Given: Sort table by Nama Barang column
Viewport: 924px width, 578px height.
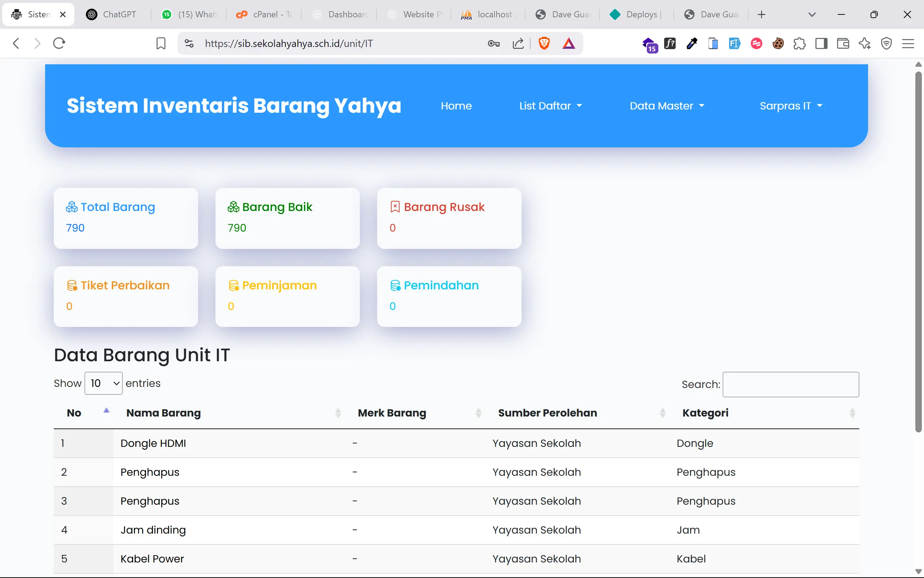Looking at the screenshot, I should pyautogui.click(x=229, y=413).
